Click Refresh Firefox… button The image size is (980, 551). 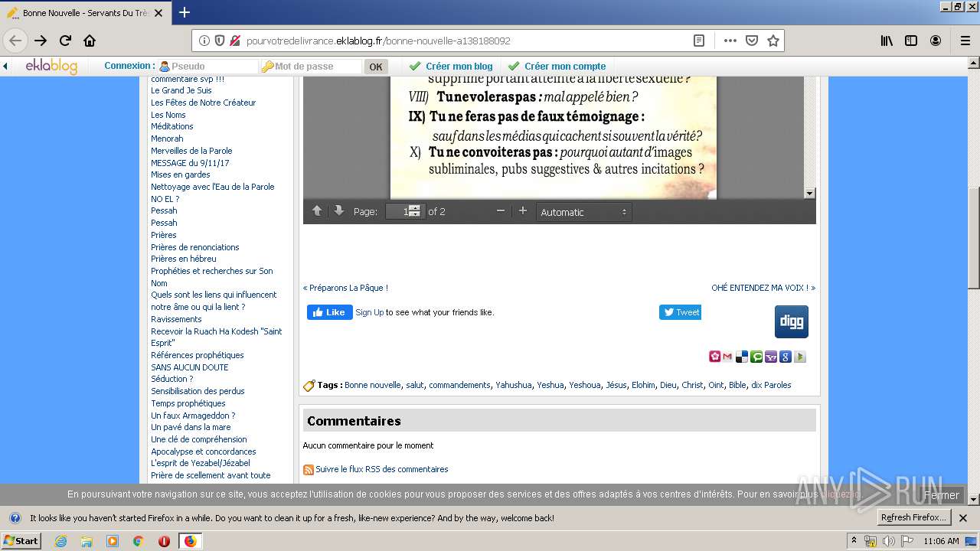(x=914, y=518)
